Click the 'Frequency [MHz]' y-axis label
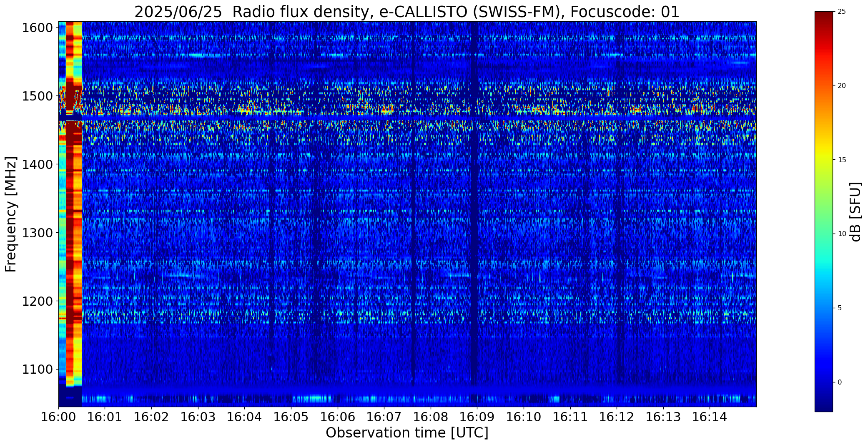 pyautogui.click(x=11, y=214)
